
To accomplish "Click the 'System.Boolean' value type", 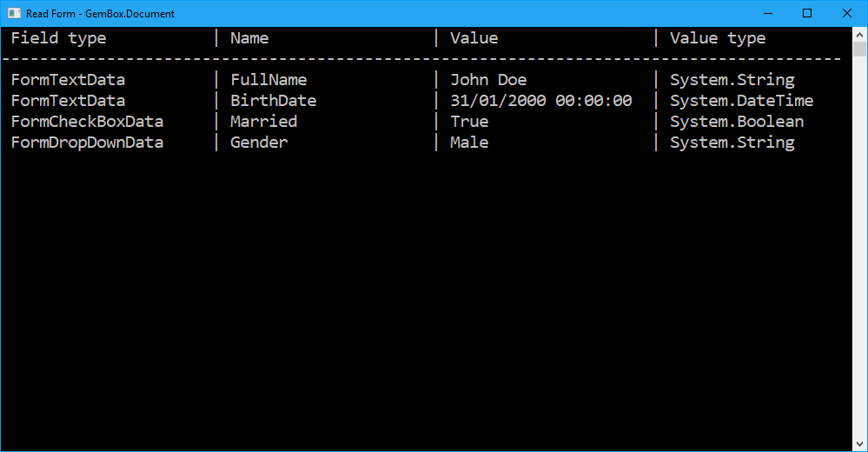I will tap(737, 122).
